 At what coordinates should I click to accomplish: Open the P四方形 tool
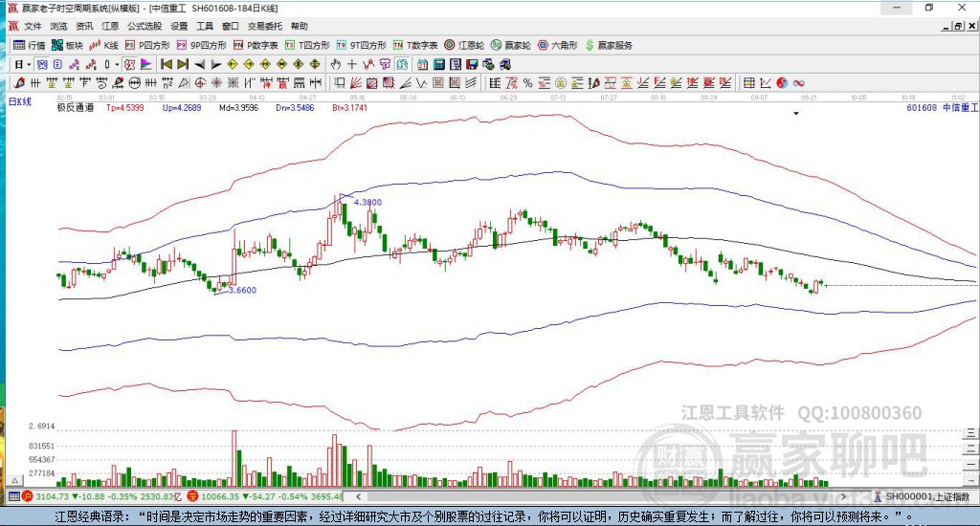(147, 45)
